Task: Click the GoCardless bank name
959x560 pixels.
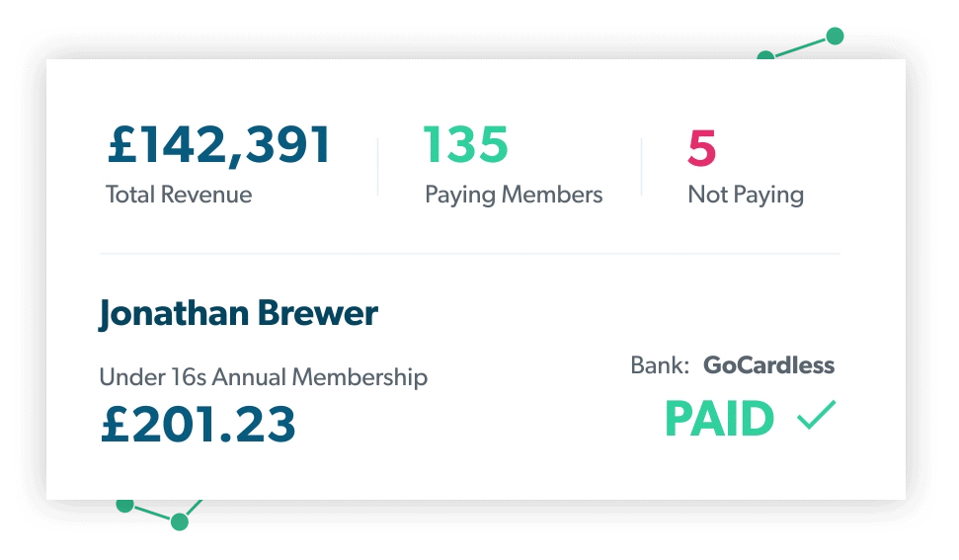Action: (x=768, y=365)
